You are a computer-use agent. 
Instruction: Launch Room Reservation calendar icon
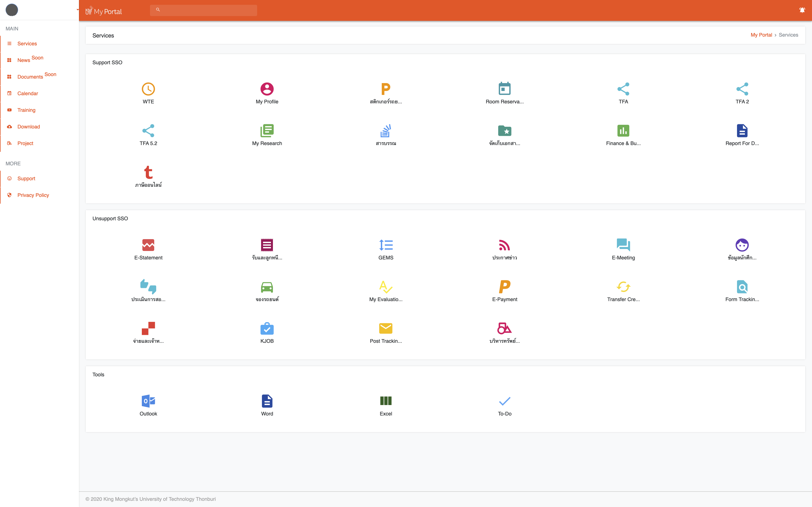[x=504, y=89]
